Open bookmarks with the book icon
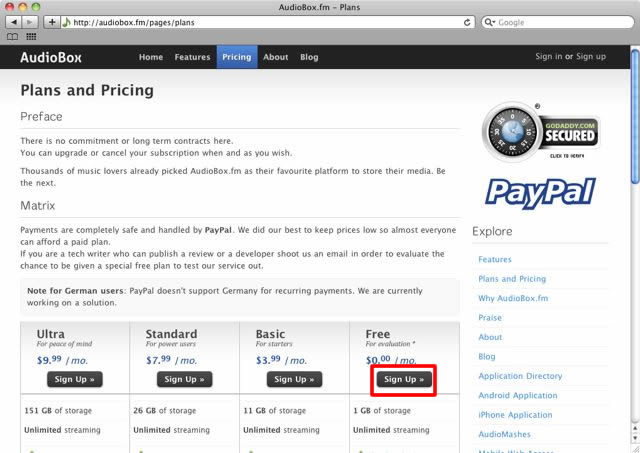Viewport: 640px width, 453px height. [12, 37]
